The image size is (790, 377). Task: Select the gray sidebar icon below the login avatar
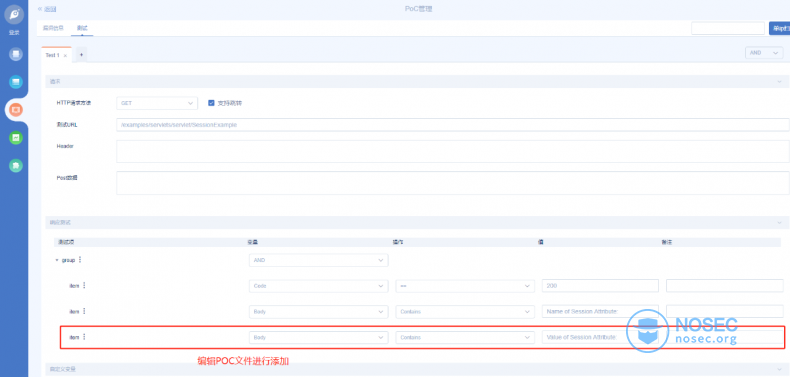click(x=16, y=54)
